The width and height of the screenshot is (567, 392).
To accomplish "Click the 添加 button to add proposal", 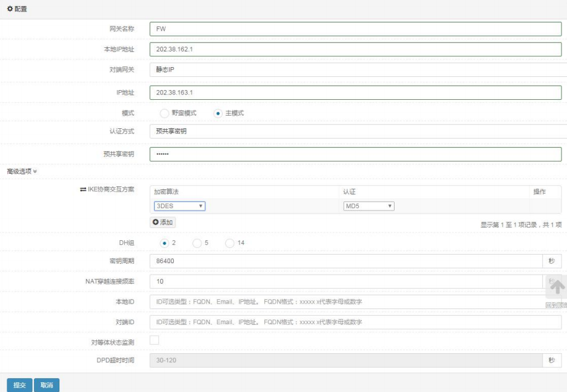I will click(163, 222).
